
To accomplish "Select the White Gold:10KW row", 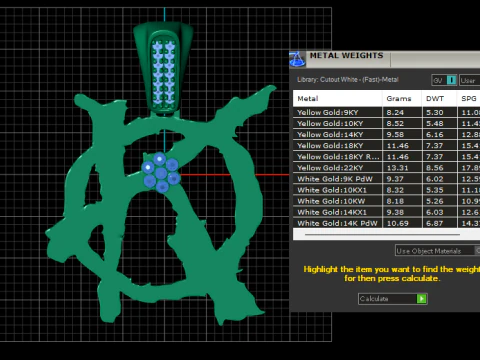I will point(387,201).
